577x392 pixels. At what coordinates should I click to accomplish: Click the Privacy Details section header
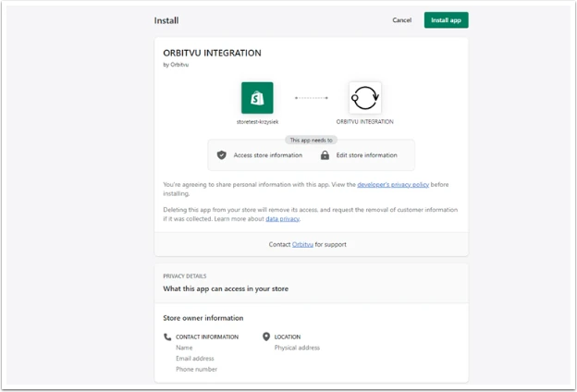185,276
